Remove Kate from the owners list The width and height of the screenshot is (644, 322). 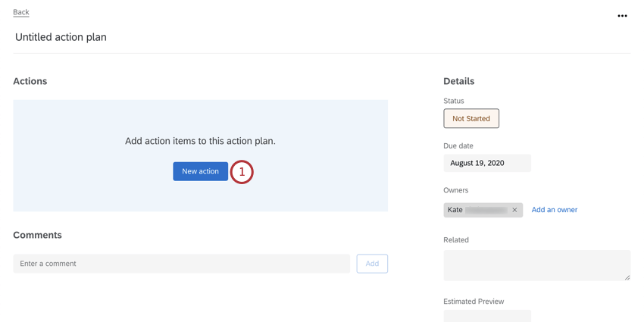pos(514,210)
